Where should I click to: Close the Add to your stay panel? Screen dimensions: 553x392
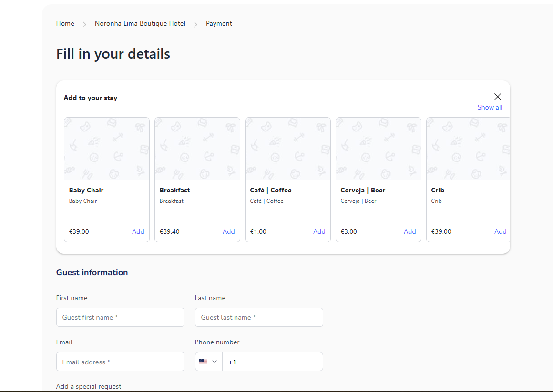click(x=498, y=97)
